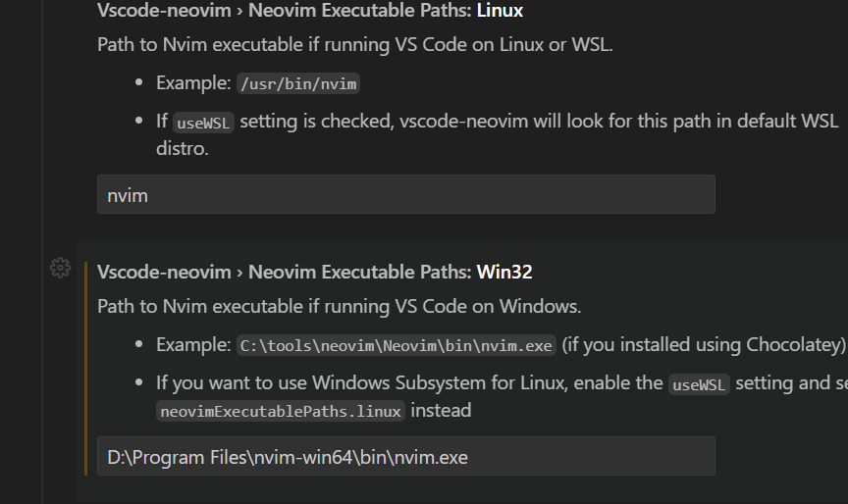Open gear menu for Win32 setting
This screenshot has width=848, height=504.
[x=60, y=268]
